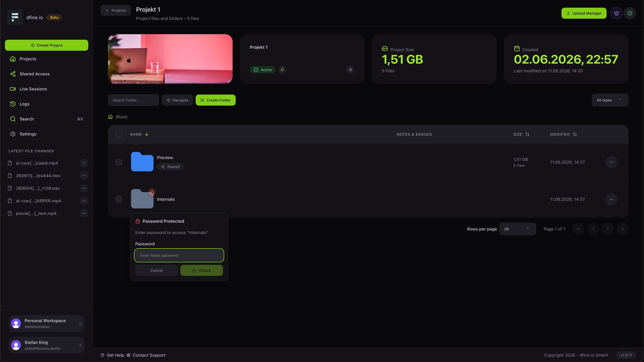Go to the previous page
Viewport: 644px width, 362px height.
(593, 229)
